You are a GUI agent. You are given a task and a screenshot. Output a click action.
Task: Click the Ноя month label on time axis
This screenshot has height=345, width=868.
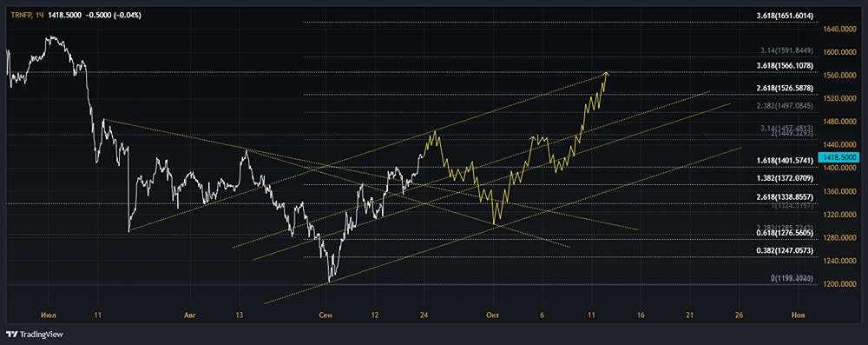point(798,315)
